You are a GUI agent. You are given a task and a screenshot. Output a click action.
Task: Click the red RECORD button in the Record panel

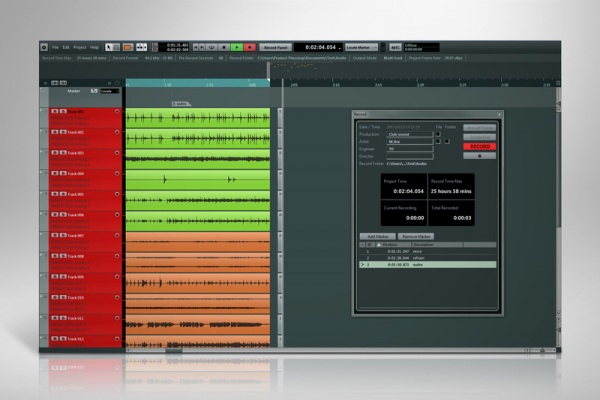479,146
